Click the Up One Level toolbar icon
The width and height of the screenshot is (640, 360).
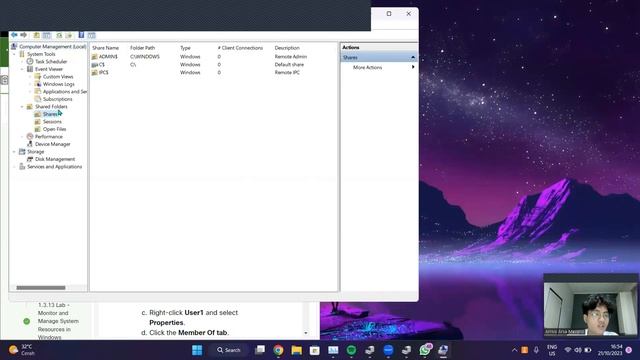coord(37,35)
